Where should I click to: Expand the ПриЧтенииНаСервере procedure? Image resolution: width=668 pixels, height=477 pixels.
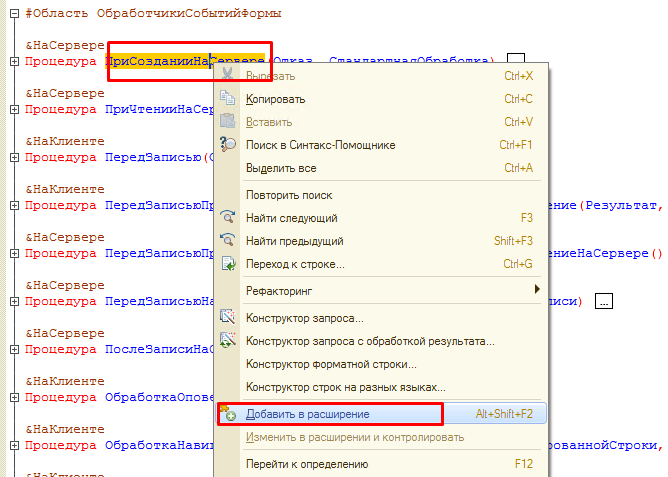pos(14,109)
